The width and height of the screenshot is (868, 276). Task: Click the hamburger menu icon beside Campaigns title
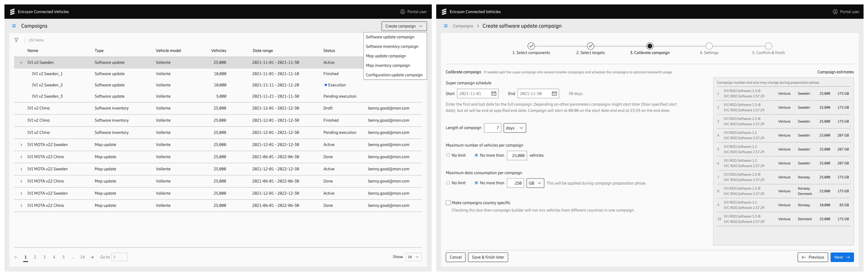point(14,26)
